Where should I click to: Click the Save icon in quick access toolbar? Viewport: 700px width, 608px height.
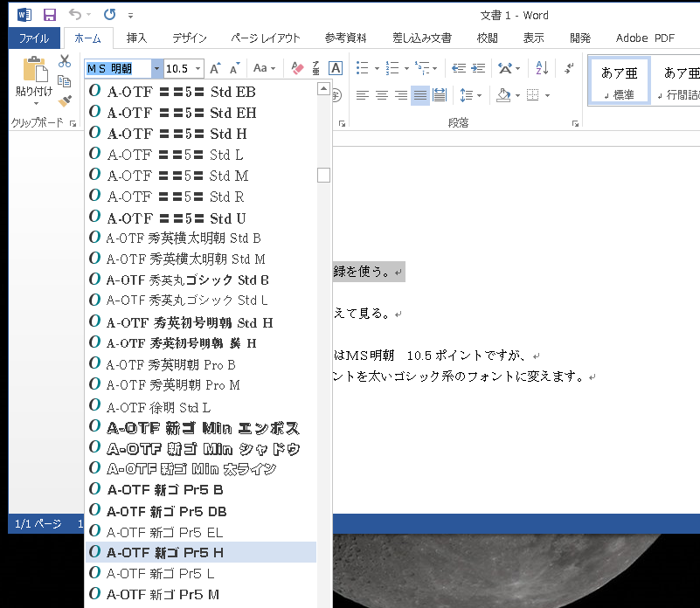50,15
